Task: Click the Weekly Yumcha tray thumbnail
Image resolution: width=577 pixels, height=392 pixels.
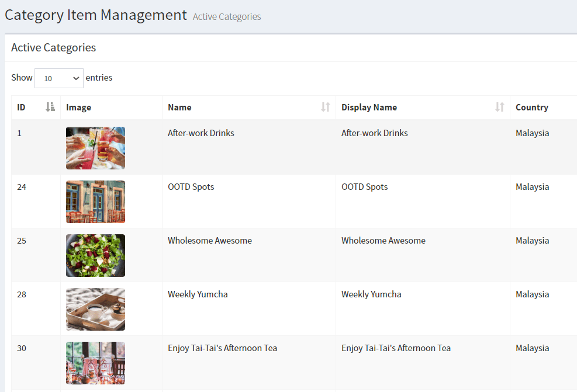Action: [x=95, y=309]
